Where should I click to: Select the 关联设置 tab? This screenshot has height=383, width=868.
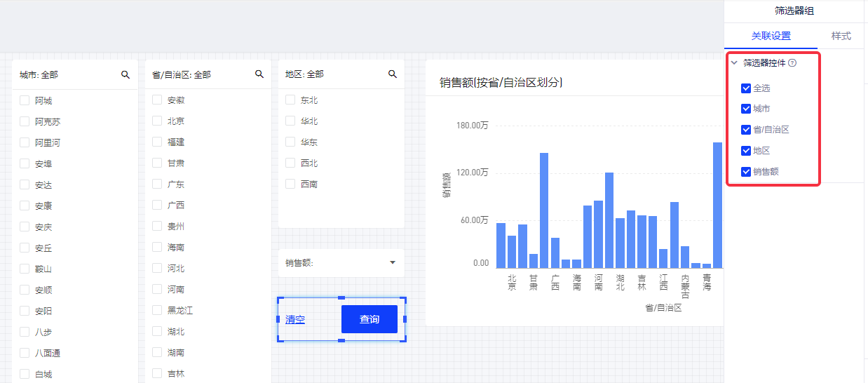(771, 36)
